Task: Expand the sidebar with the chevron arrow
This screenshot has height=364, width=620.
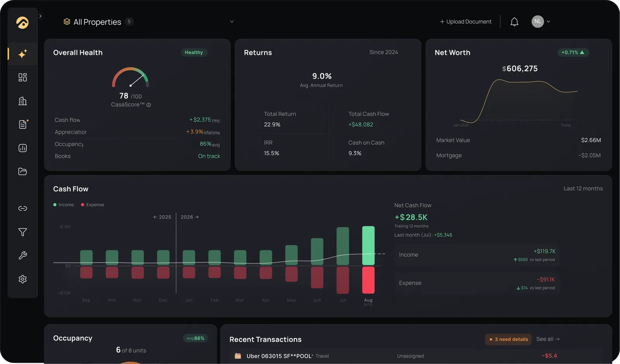Action: pyautogui.click(x=40, y=16)
